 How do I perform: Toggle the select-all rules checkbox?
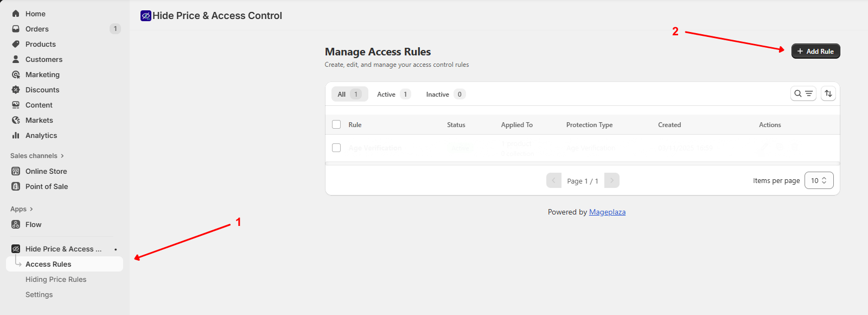336,124
